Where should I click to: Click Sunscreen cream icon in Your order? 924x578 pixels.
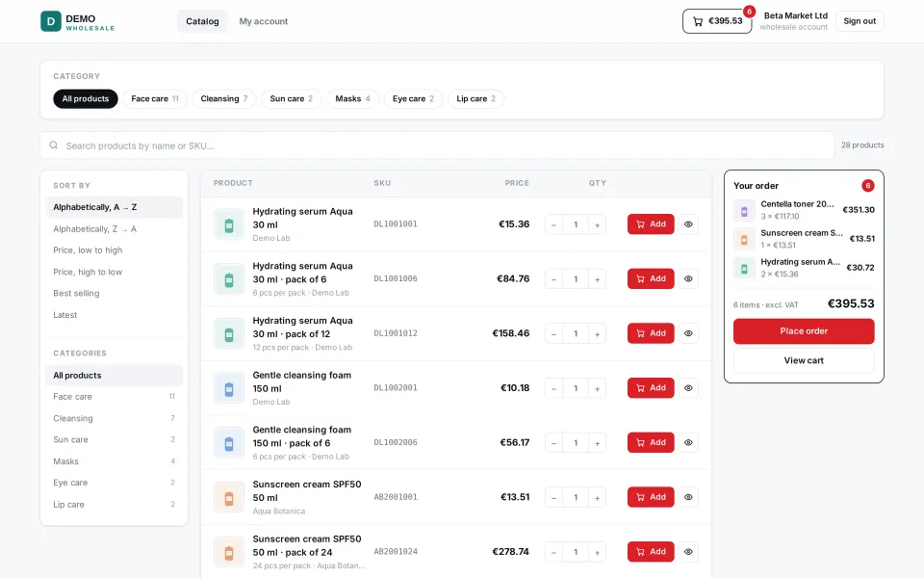[x=744, y=239]
